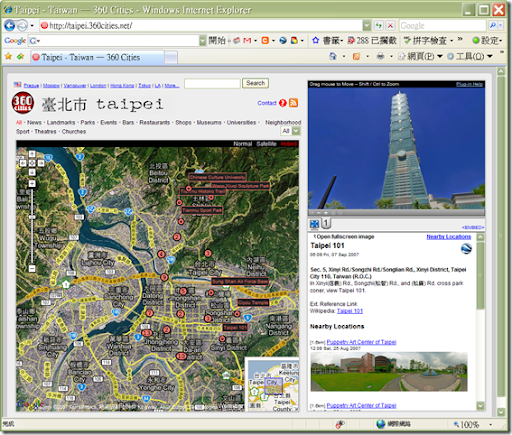Click the info panel scrollbar thumb
The image size is (512, 435).
[480, 275]
